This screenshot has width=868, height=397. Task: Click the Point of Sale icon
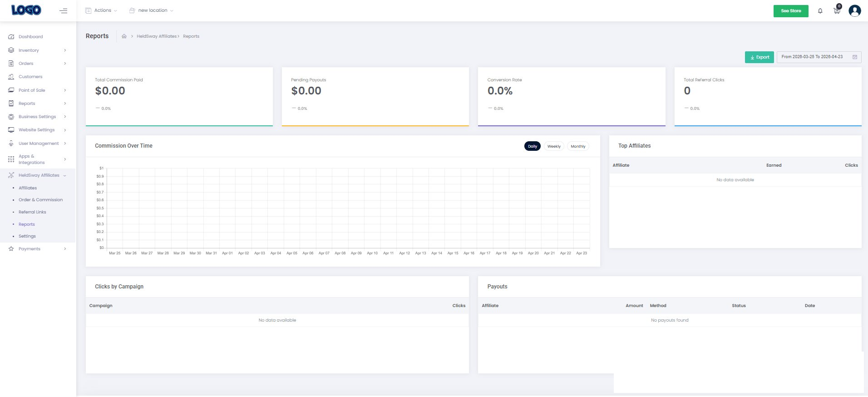(11, 90)
